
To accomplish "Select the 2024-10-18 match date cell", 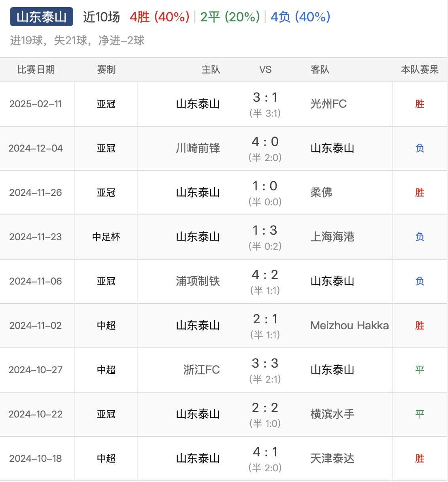I will 36,459.
